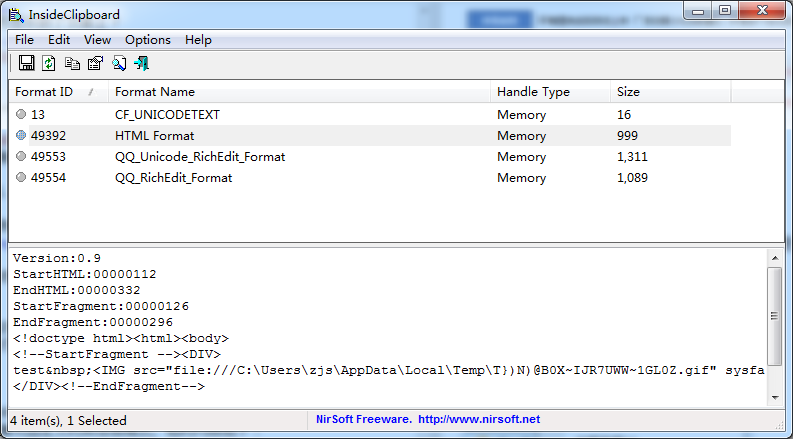Sort by the Handle Type column header

click(x=550, y=92)
